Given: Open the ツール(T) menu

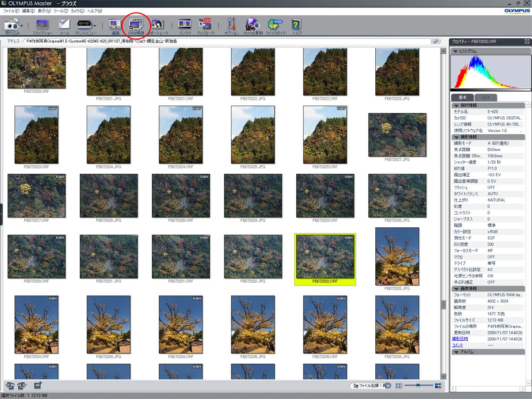Looking at the screenshot, I should (61, 11).
